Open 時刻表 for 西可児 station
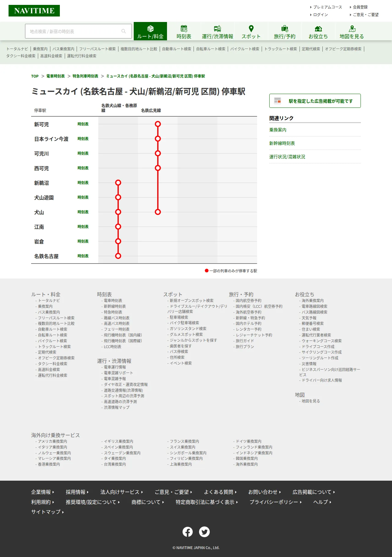Screen dimensions: 392x557 tap(83, 168)
